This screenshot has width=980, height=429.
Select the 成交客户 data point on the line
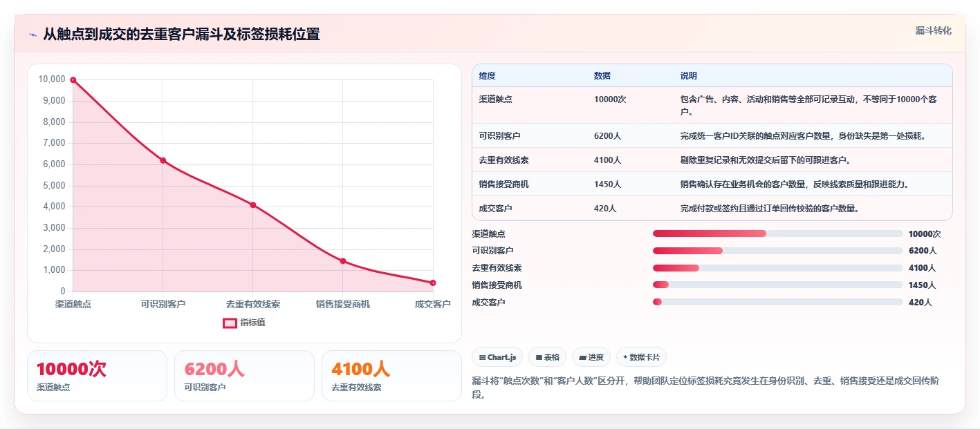point(433,283)
